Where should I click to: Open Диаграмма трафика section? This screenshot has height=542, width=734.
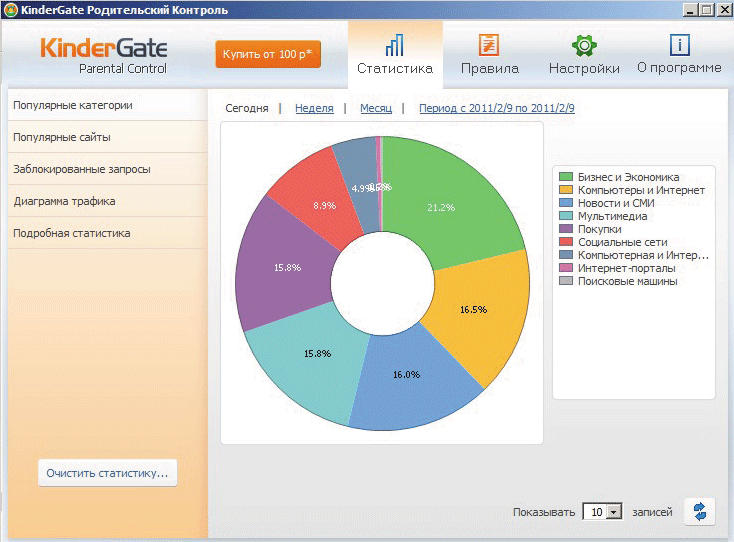click(107, 201)
